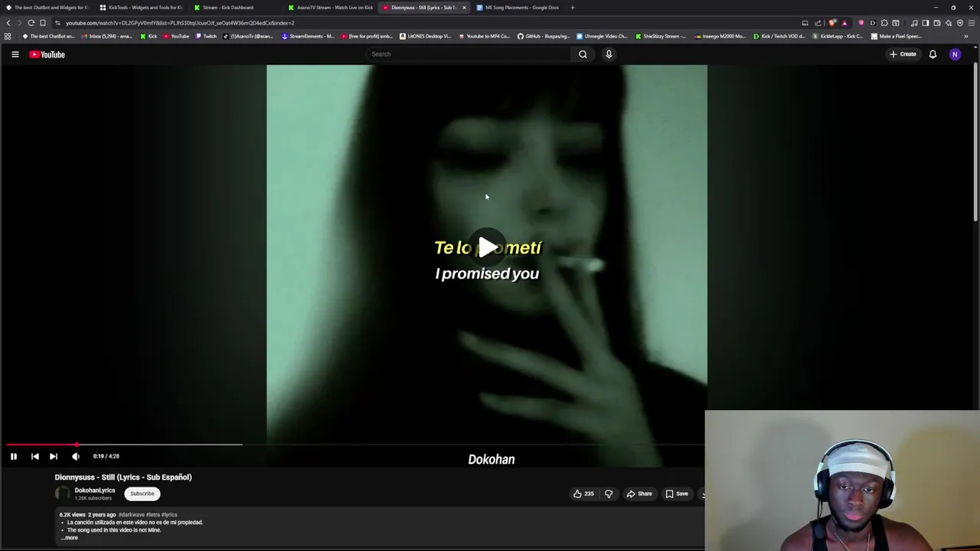The height and width of the screenshot is (551, 980).
Task: Open the Uhmegle Video Chat bookmark
Action: click(x=602, y=36)
